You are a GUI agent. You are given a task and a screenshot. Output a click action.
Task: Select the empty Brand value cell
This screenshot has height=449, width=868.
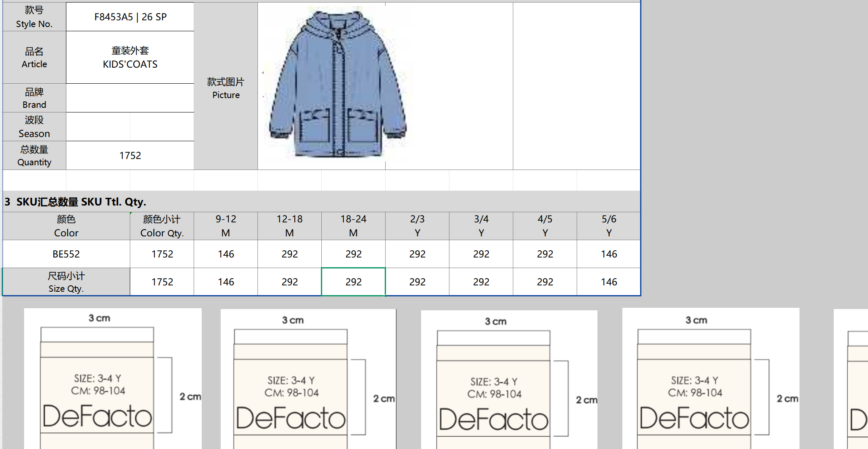click(130, 98)
